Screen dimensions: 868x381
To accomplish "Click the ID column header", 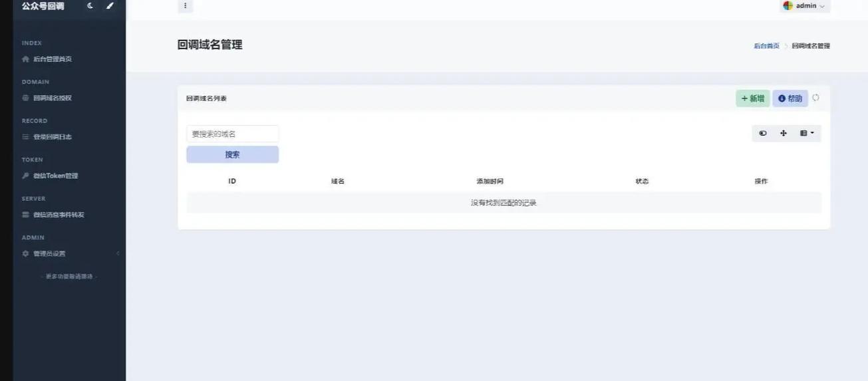I will tap(232, 181).
